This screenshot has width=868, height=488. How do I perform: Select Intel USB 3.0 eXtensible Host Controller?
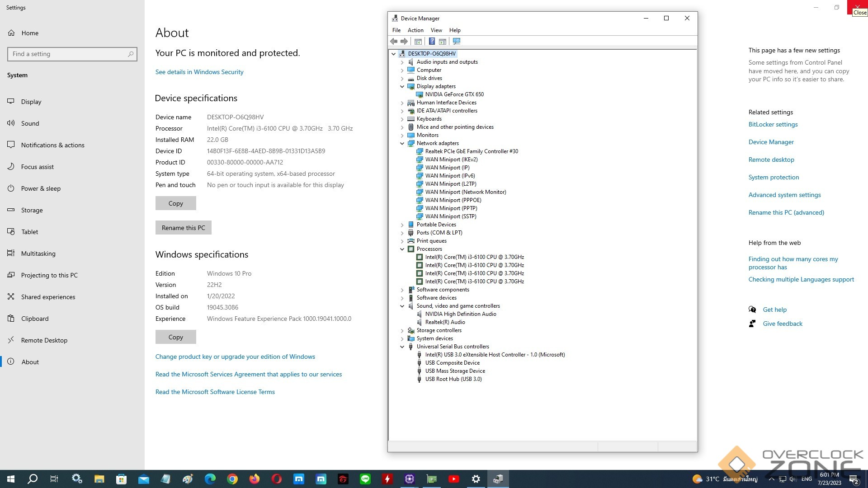click(x=495, y=355)
